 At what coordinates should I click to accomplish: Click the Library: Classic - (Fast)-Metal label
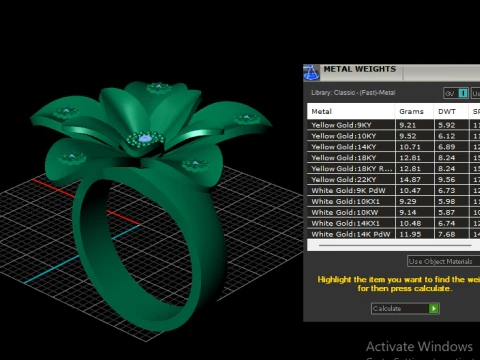353,93
